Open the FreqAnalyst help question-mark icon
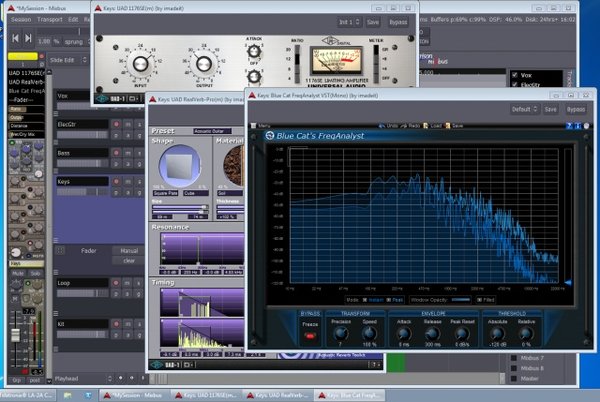 (569, 126)
